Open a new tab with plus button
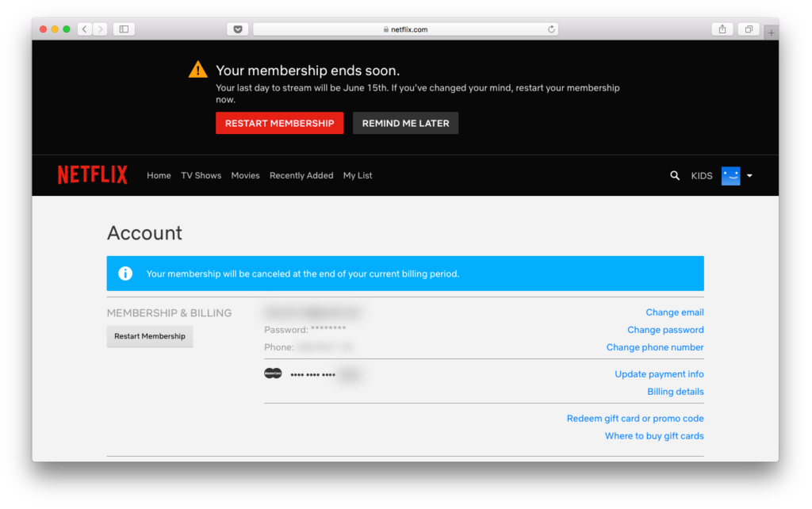Screen dimensions: 812x509 [772, 33]
